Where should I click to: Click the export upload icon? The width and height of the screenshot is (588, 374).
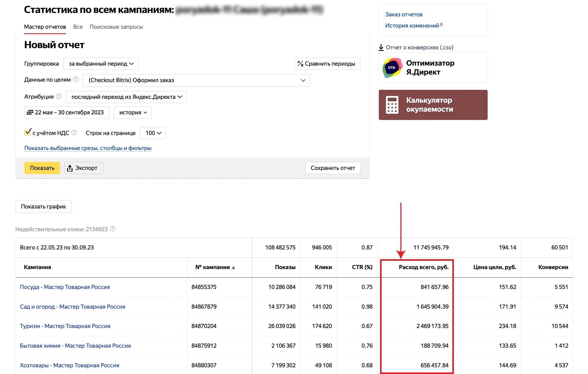[x=70, y=168]
